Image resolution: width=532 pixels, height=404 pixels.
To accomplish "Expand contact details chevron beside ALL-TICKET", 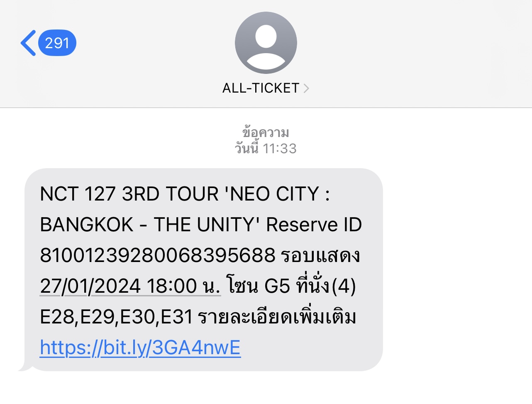I will pyautogui.click(x=306, y=88).
